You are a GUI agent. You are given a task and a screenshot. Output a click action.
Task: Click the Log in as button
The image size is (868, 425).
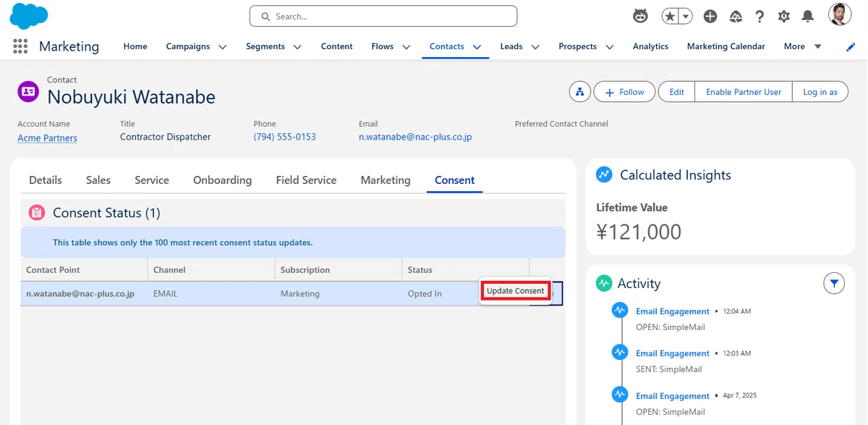tap(820, 92)
